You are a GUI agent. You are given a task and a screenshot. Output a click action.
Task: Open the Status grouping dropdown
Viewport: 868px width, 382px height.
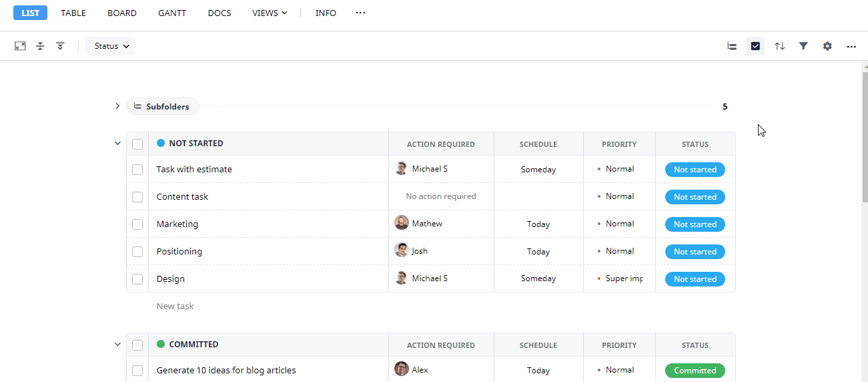pos(111,46)
